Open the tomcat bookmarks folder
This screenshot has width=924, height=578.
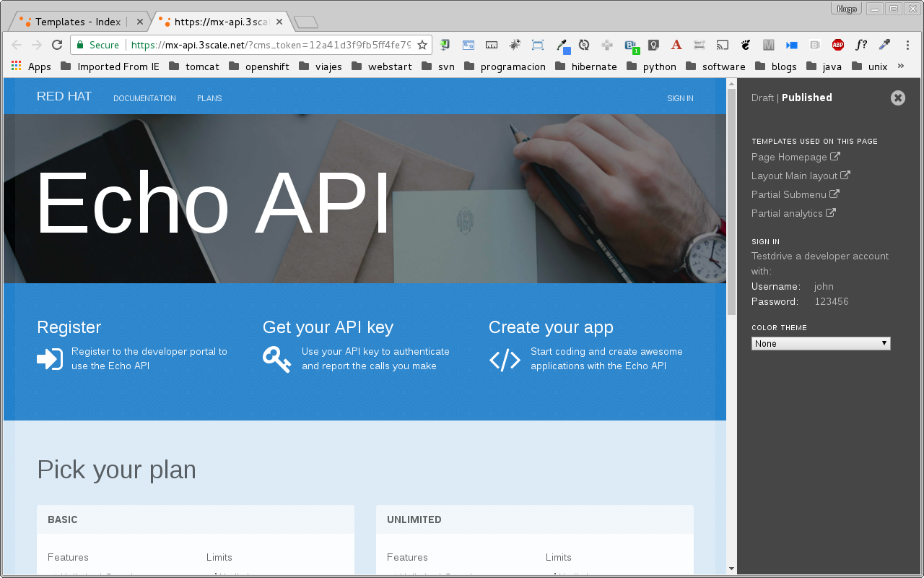point(193,66)
